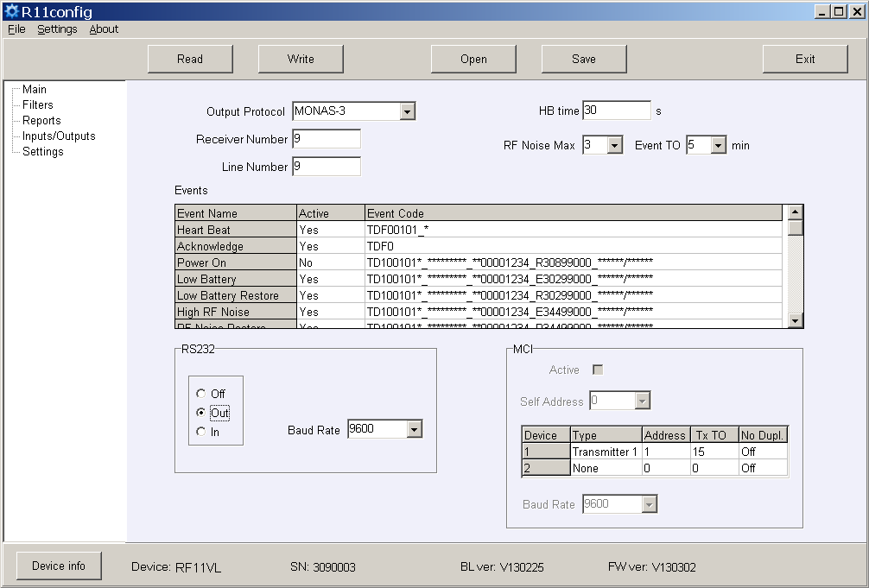Click the Device info button
Image resolution: width=869 pixels, height=588 pixels.
pyautogui.click(x=59, y=566)
